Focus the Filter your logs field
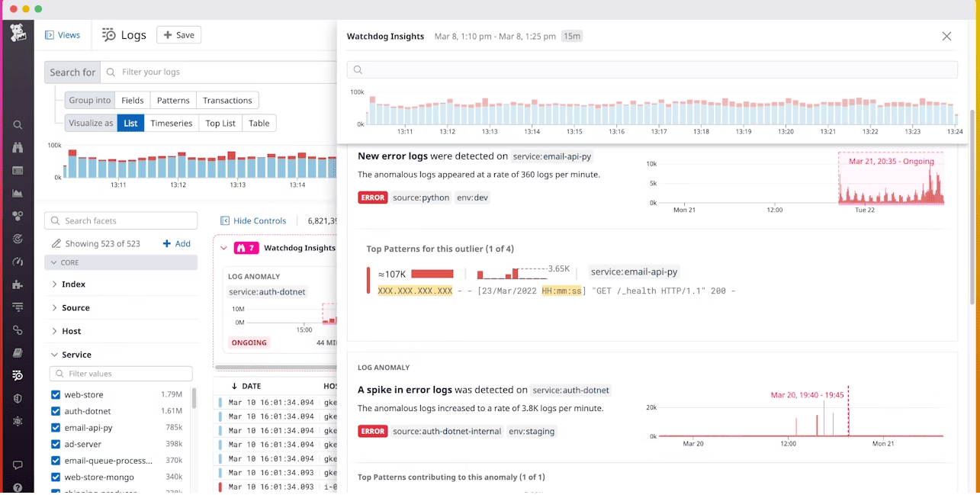The image size is (980, 495). pos(217,72)
